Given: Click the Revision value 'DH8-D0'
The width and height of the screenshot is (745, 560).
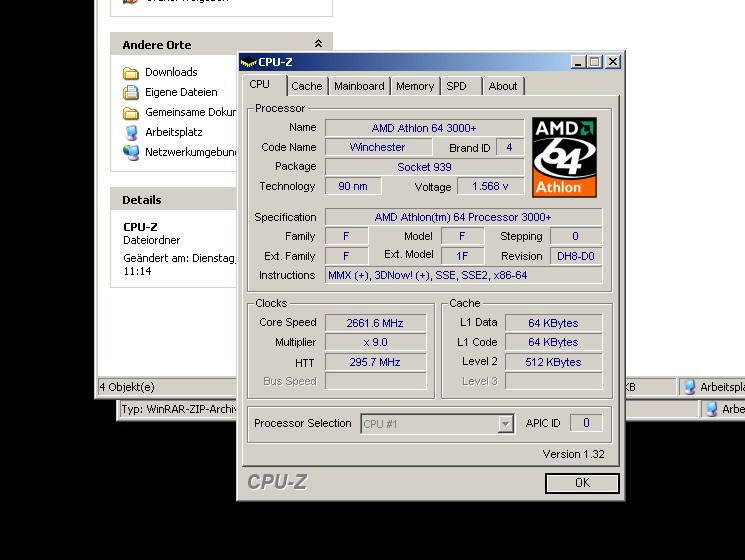Looking at the screenshot, I should 576,256.
